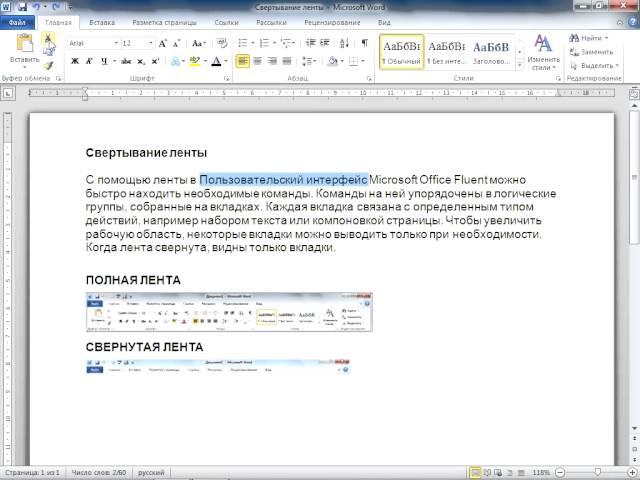
Task: Align text right toggle
Action: click(272, 61)
